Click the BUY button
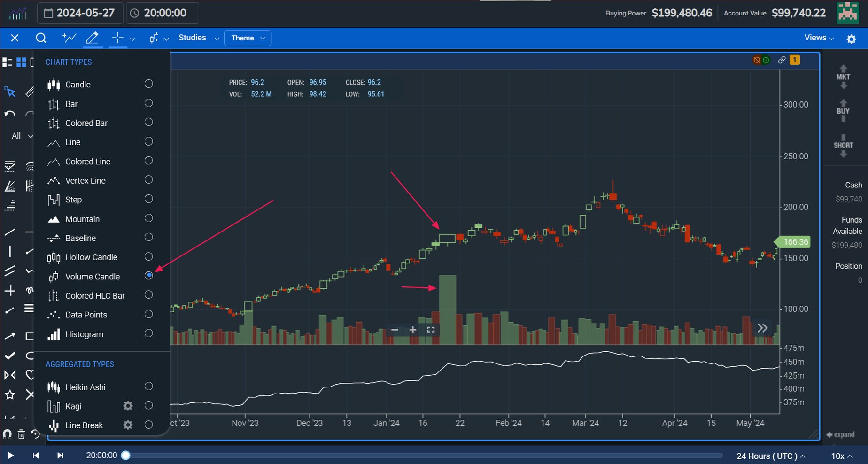868x464 pixels. (x=843, y=111)
